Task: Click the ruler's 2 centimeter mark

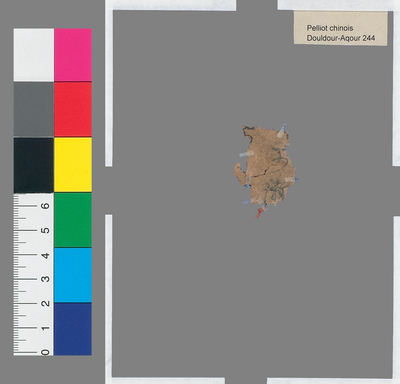Action: (x=45, y=303)
